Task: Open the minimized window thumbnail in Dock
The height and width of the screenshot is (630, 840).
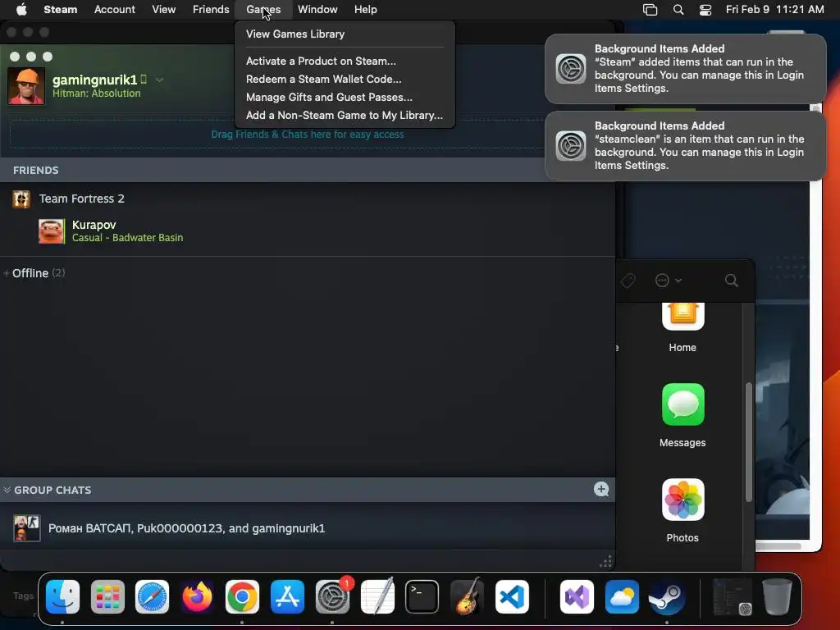Action: pos(733,596)
